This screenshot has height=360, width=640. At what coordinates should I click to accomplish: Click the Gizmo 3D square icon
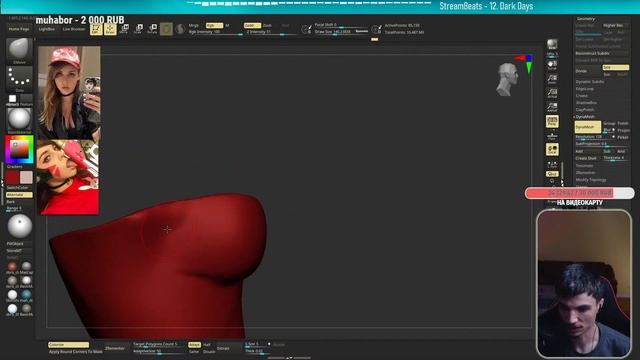pyautogui.click(x=166, y=29)
